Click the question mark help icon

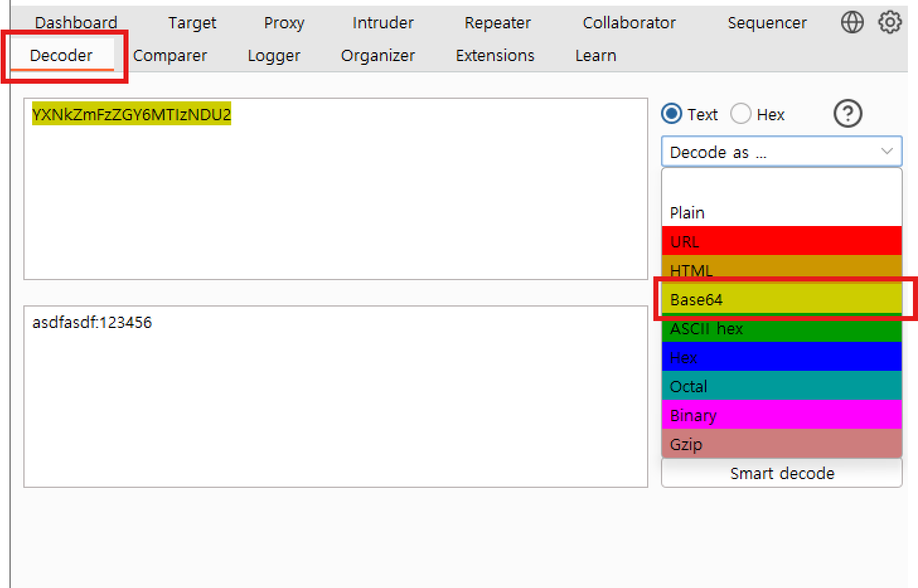pos(847,114)
